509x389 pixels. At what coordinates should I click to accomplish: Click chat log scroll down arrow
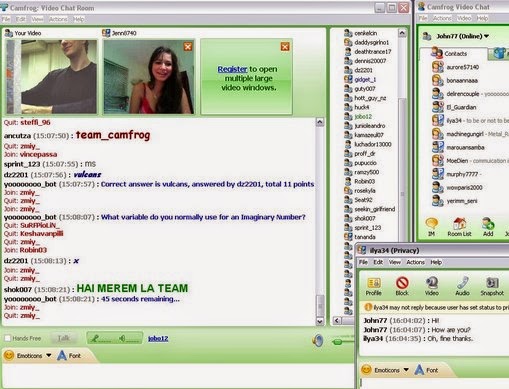[x=320, y=321]
